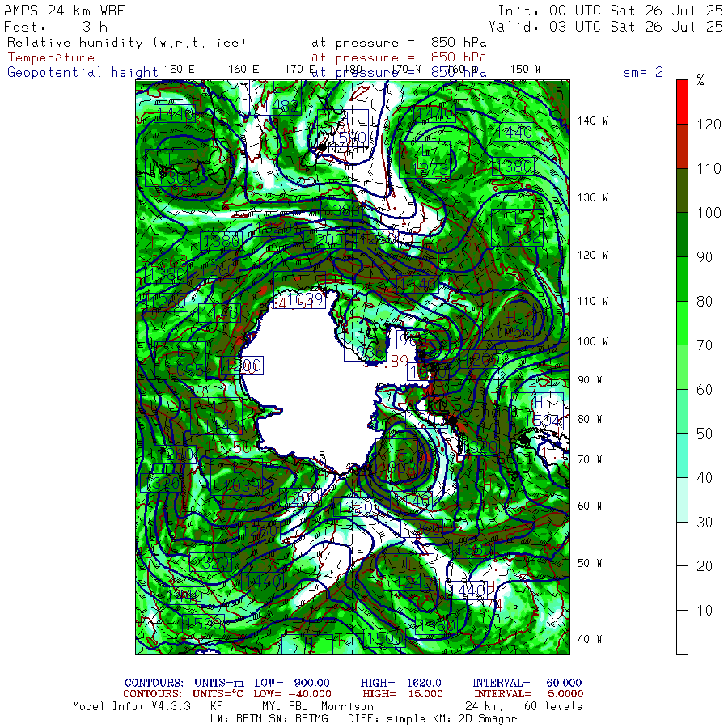The image size is (728, 728).
Task: Click the "LW: RRTM SW: RRTMG" radiation text
Action: [x=269, y=719]
